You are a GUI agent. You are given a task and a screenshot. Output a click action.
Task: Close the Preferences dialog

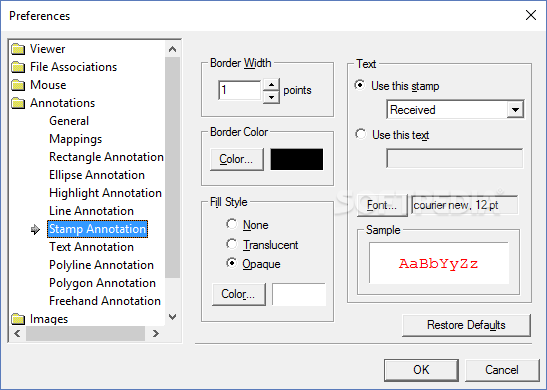[x=531, y=15]
